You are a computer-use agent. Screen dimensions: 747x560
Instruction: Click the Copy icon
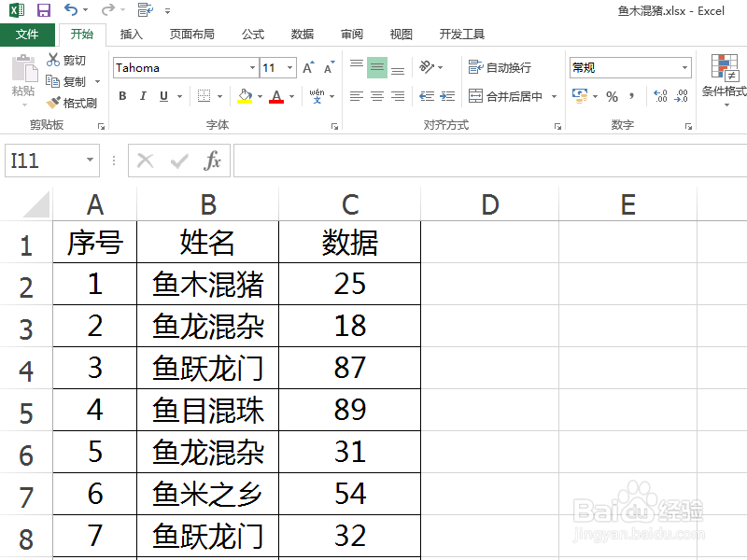[x=52, y=81]
